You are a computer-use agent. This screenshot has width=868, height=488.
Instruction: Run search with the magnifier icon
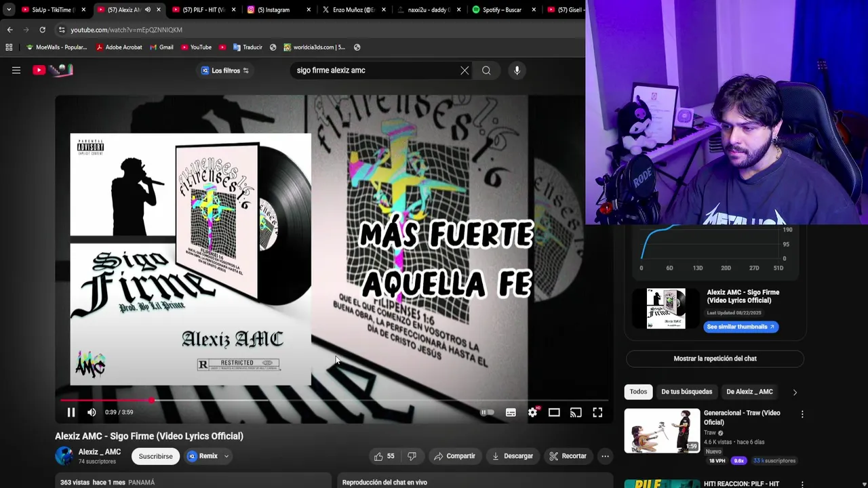coord(486,70)
